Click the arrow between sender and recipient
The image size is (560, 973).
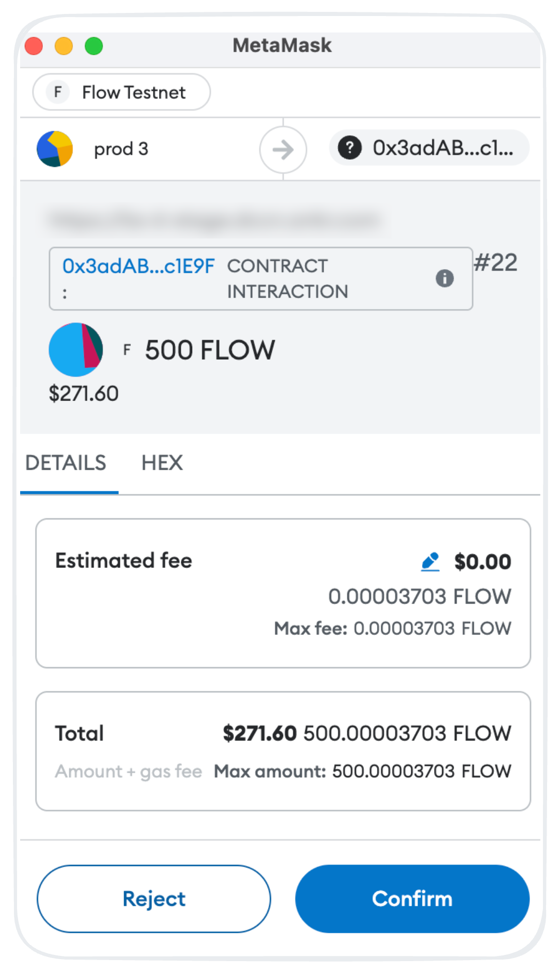click(283, 150)
